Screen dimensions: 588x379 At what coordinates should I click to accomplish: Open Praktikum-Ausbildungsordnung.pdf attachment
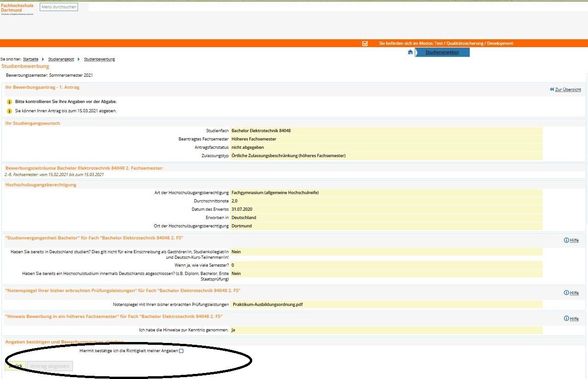pyautogui.click(x=267, y=305)
